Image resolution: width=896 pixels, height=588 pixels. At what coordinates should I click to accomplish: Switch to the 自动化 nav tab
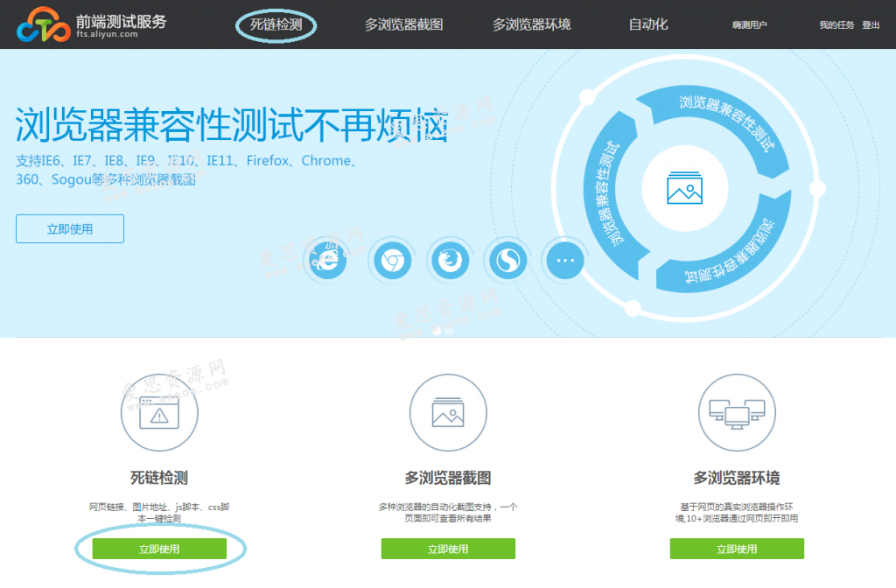[649, 24]
